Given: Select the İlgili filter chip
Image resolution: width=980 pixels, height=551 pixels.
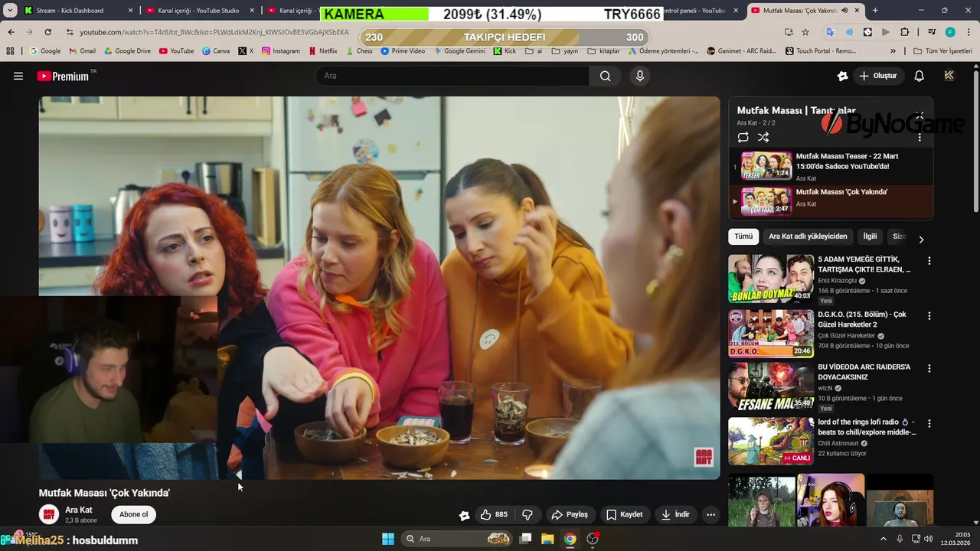Looking at the screenshot, I should tap(870, 236).
